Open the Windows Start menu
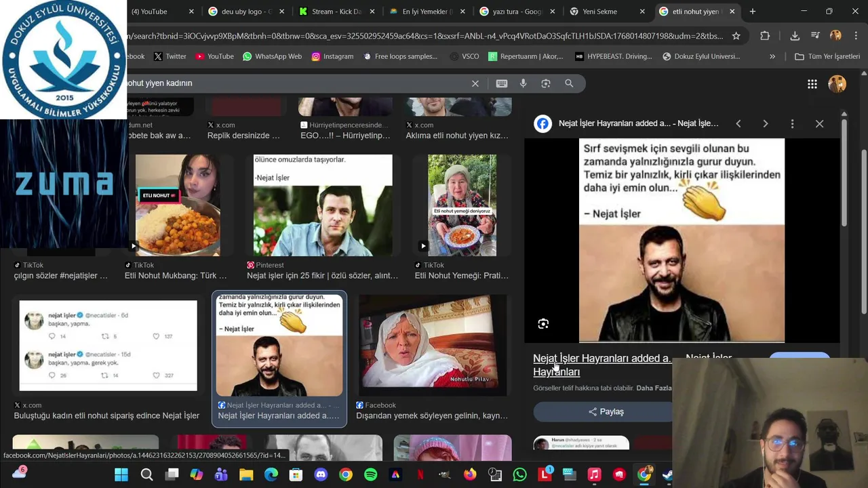868x488 pixels. click(121, 474)
